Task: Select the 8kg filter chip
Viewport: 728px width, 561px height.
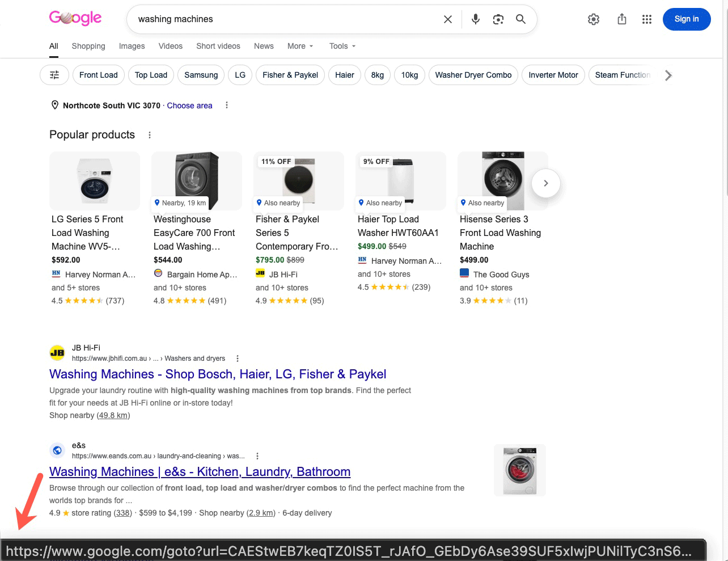Action: (378, 75)
